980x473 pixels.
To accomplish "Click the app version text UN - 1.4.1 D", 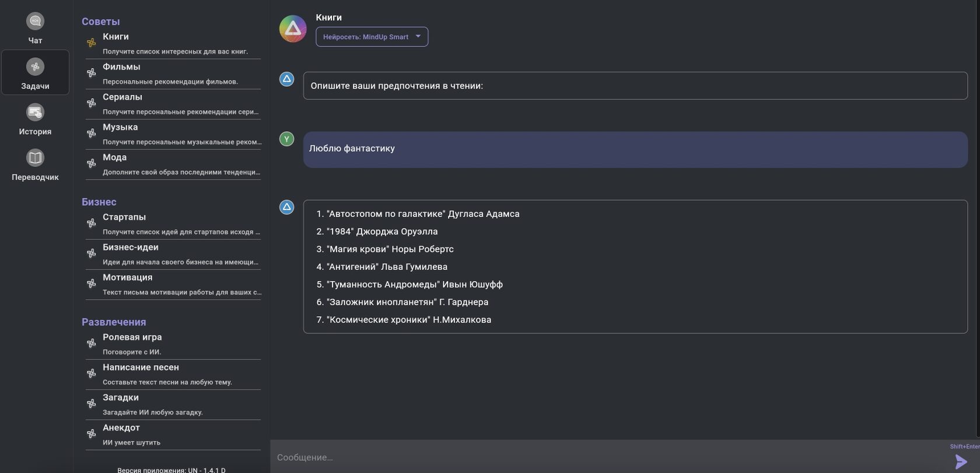I will pyautogui.click(x=171, y=470).
